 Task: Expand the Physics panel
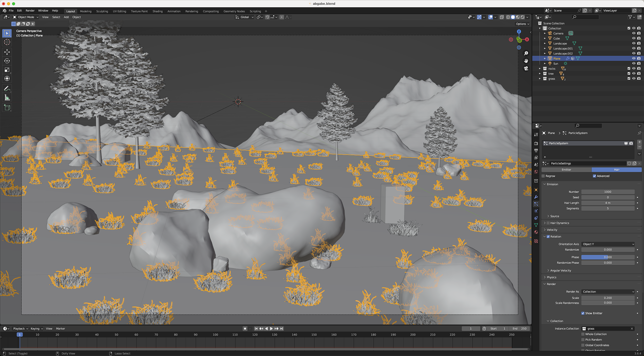tap(551, 278)
